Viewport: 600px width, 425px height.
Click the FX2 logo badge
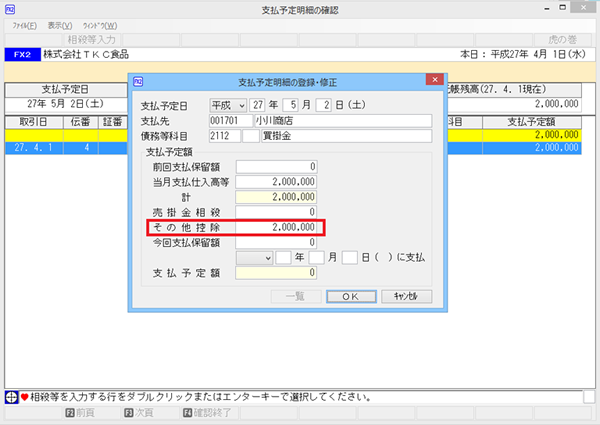(x=23, y=55)
